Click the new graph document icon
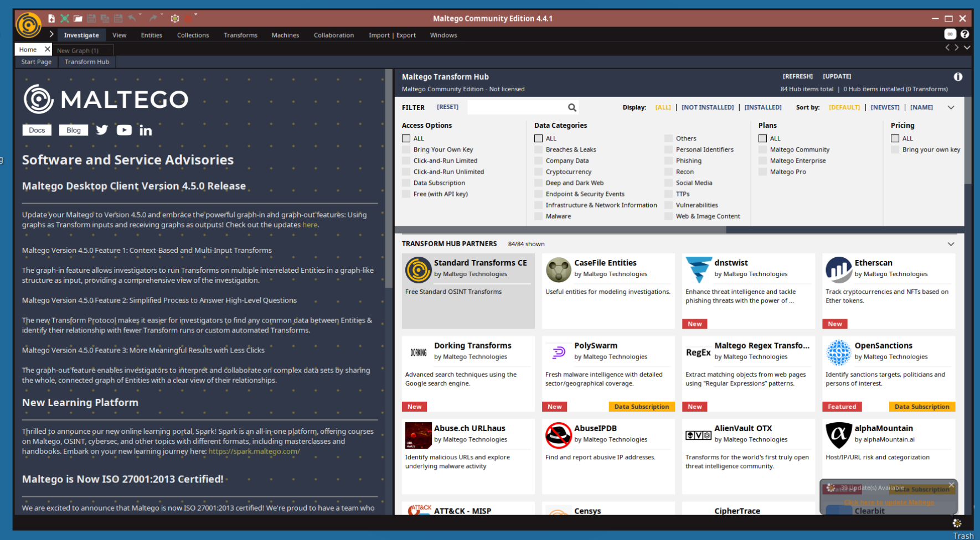Image resolution: width=980 pixels, height=540 pixels. [51, 18]
